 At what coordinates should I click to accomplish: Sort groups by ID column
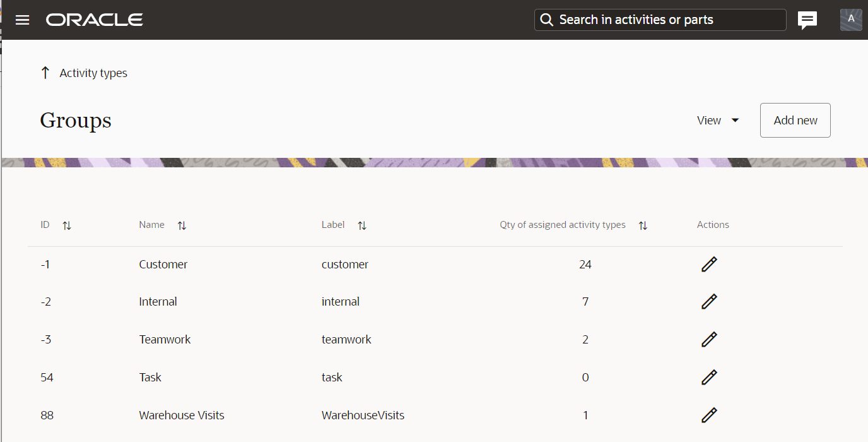click(x=67, y=225)
